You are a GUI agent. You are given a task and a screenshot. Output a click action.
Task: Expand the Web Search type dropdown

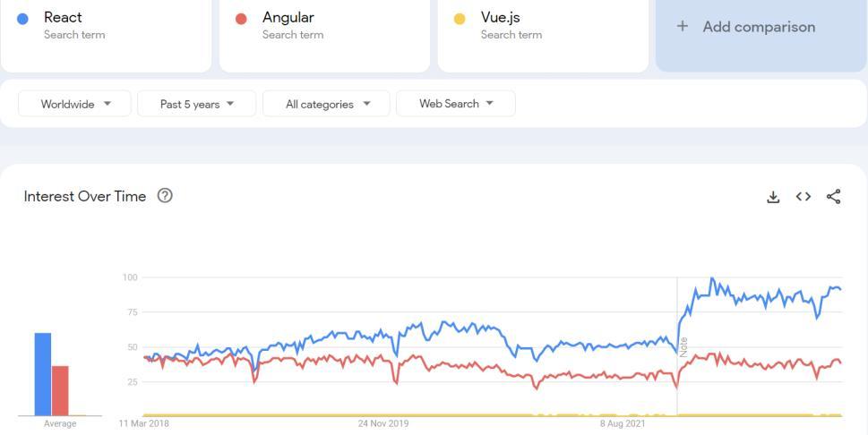point(456,104)
